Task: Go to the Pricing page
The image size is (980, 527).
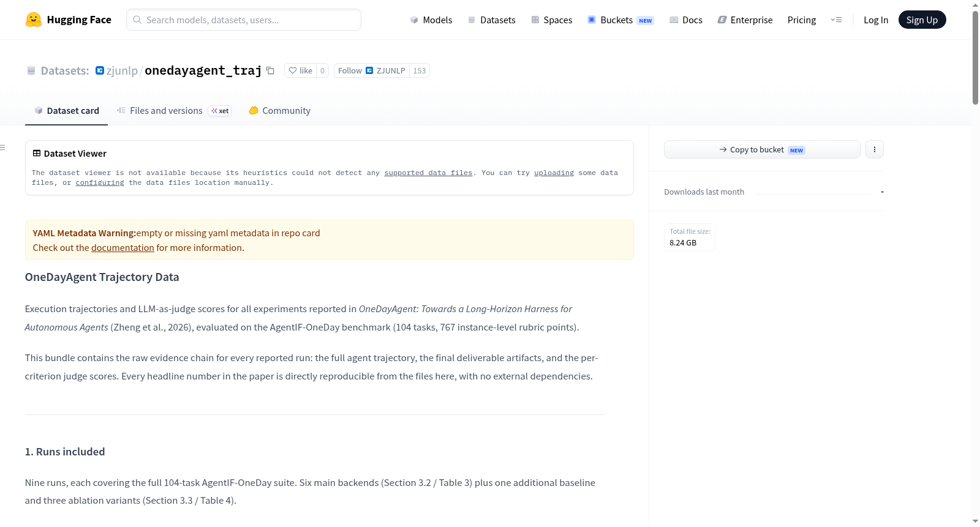Action: coord(802,20)
